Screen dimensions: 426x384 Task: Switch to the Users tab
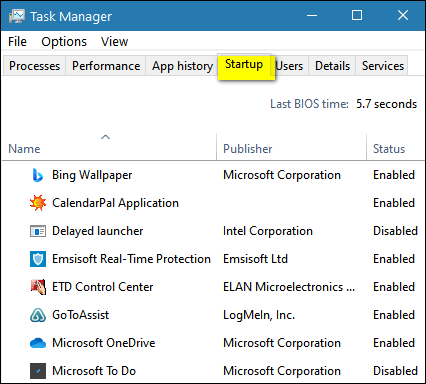[x=289, y=66]
